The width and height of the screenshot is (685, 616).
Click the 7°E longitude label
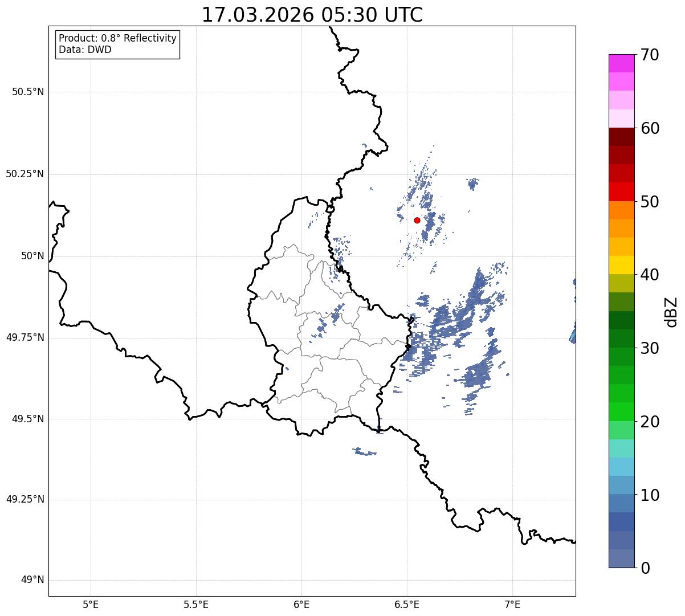[x=512, y=605]
